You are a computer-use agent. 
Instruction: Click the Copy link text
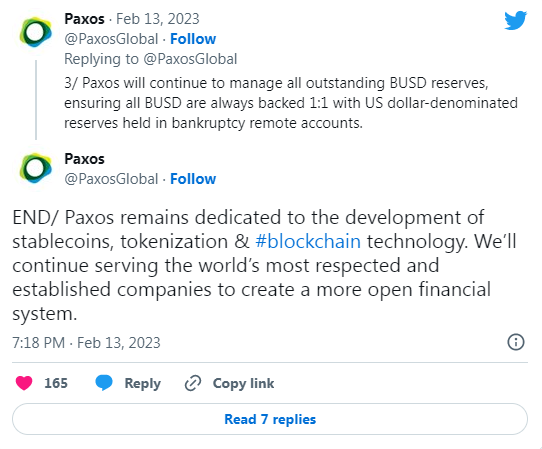coord(243,383)
